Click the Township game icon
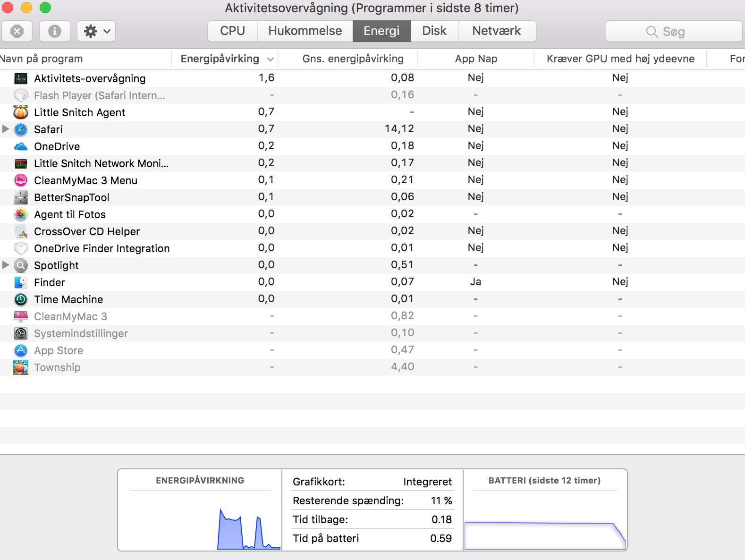The height and width of the screenshot is (560, 745). point(21,367)
